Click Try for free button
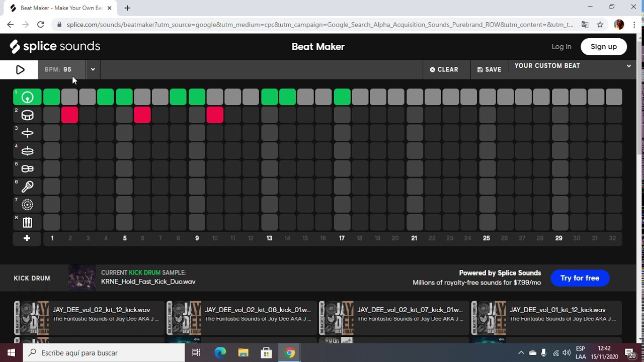644x362 pixels. [x=580, y=278]
